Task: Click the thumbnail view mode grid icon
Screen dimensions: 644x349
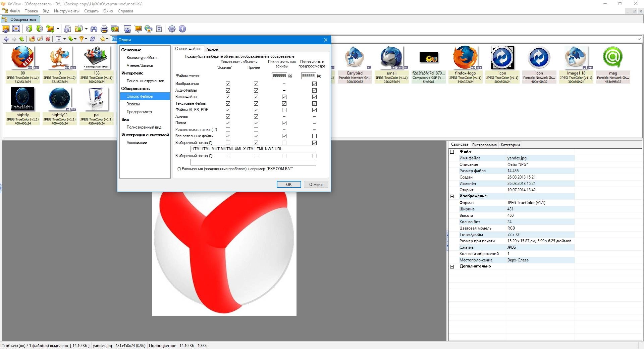Action: coord(58,39)
